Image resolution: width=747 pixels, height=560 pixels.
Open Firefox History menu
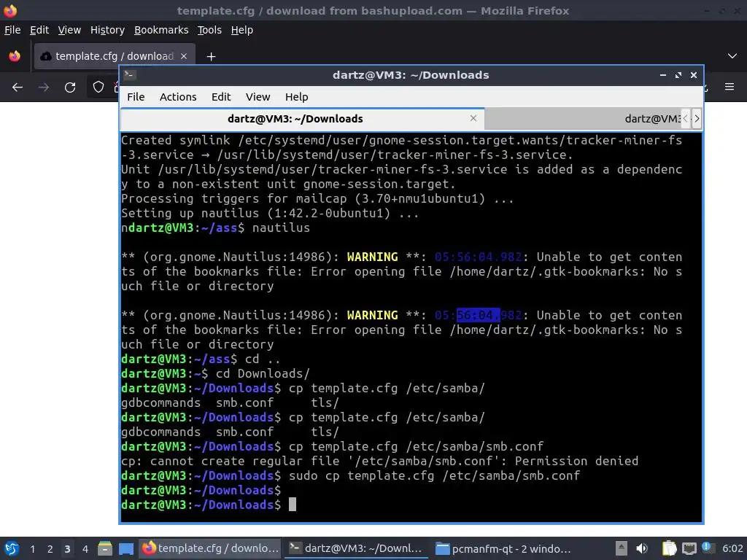pos(107,30)
